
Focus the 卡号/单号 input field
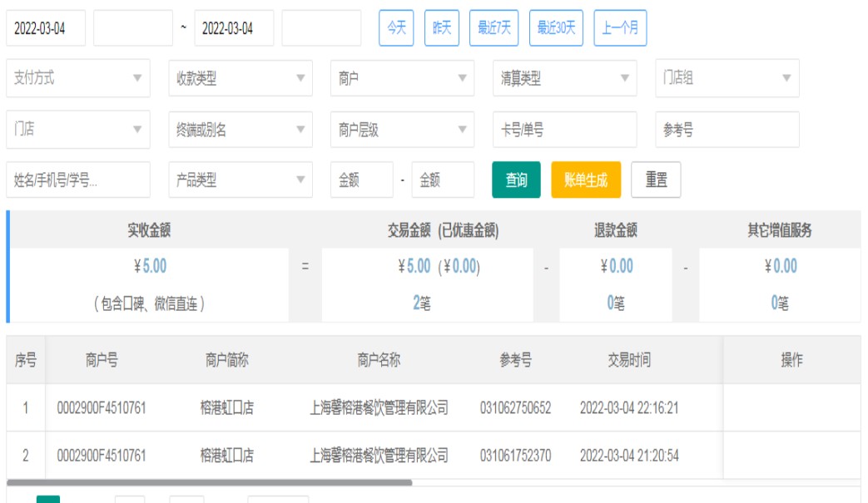[564, 130]
